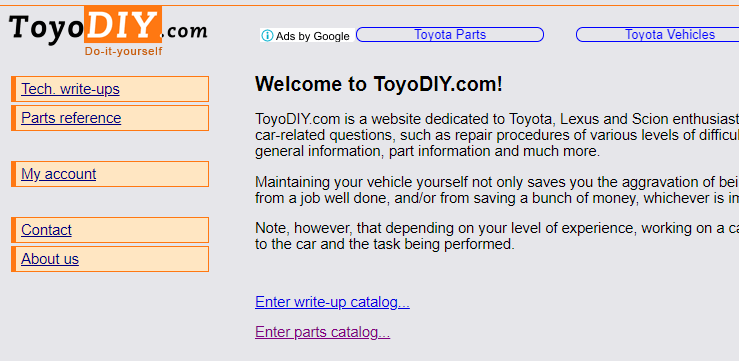Click the Do-it-yourself tagline text
Viewport: 739px width, 361px height.
click(123, 51)
